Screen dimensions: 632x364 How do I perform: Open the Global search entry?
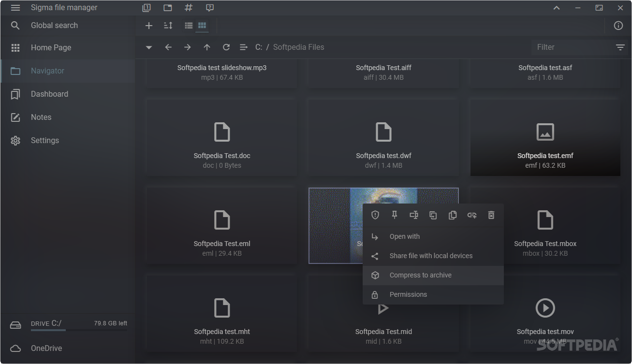pyautogui.click(x=68, y=26)
